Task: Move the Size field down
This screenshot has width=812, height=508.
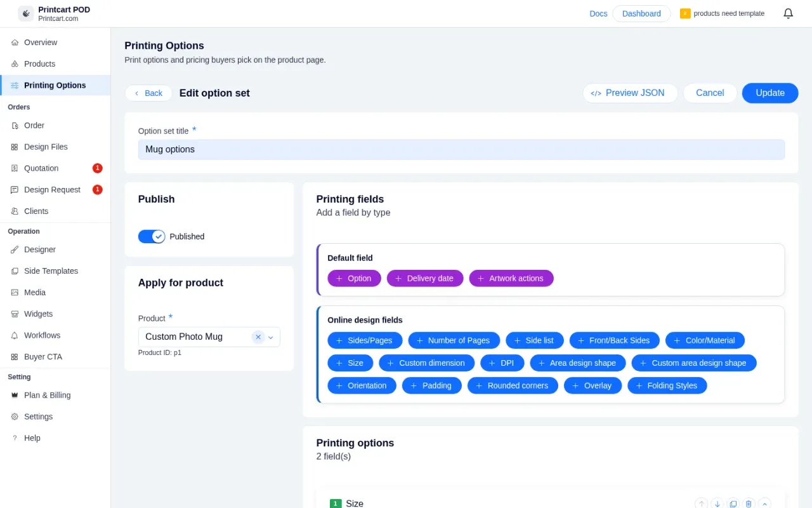Action: coord(717,504)
